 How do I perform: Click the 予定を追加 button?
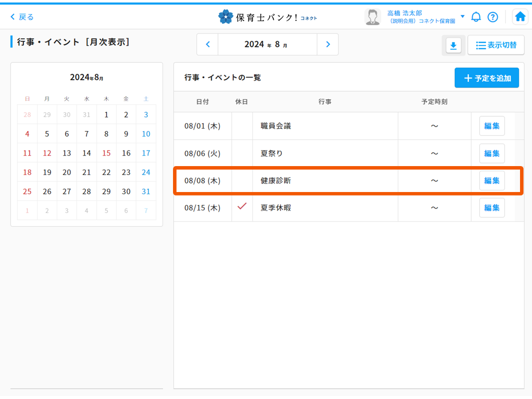[x=487, y=78]
